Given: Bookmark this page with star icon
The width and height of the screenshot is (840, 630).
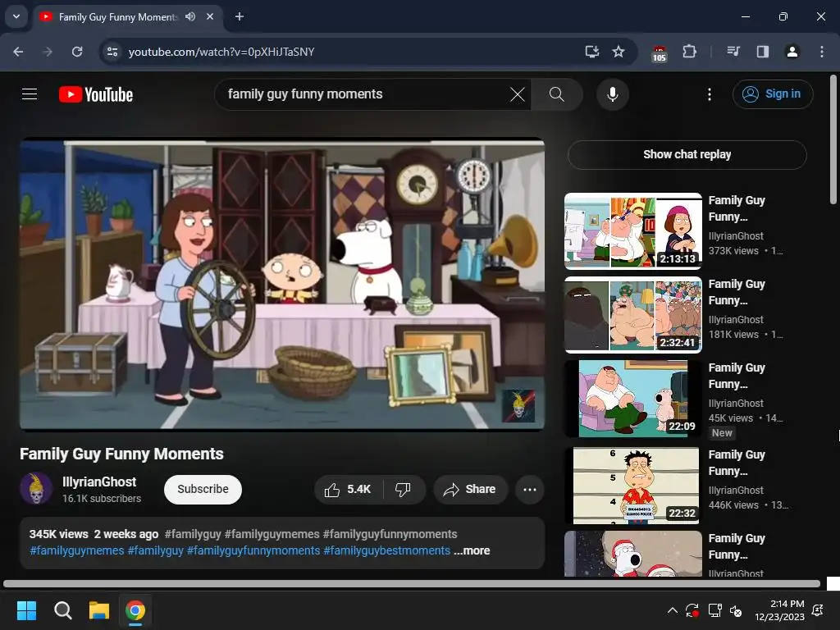Looking at the screenshot, I should tap(619, 52).
